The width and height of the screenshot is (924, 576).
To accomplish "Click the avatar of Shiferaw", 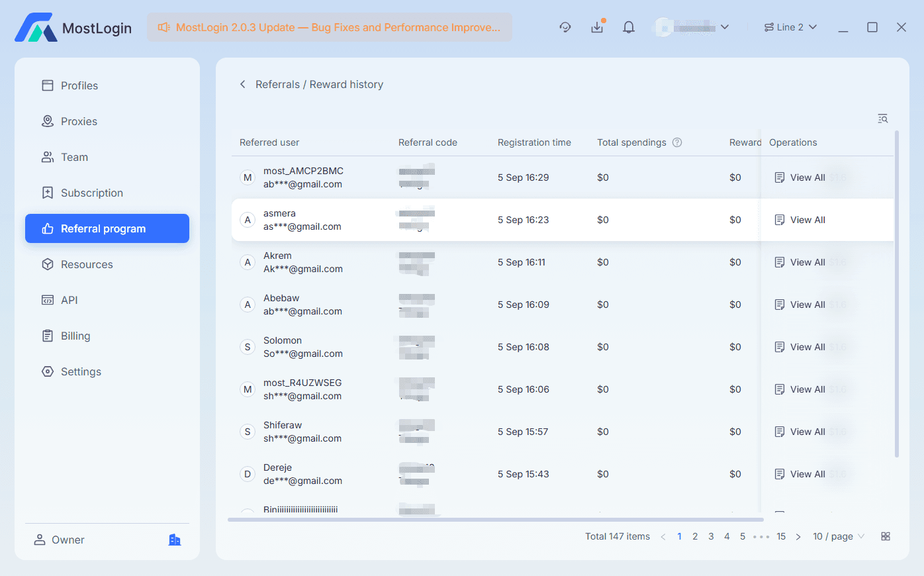I will [248, 432].
